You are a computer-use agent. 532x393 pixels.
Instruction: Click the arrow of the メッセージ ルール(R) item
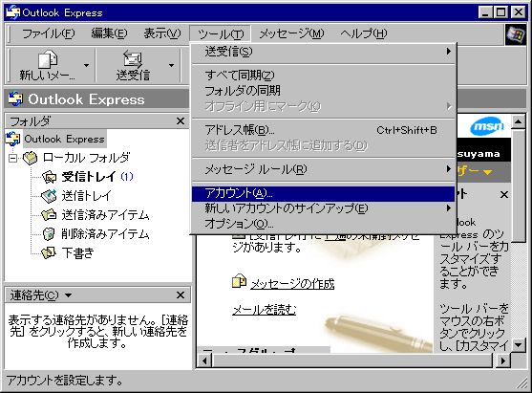point(449,169)
